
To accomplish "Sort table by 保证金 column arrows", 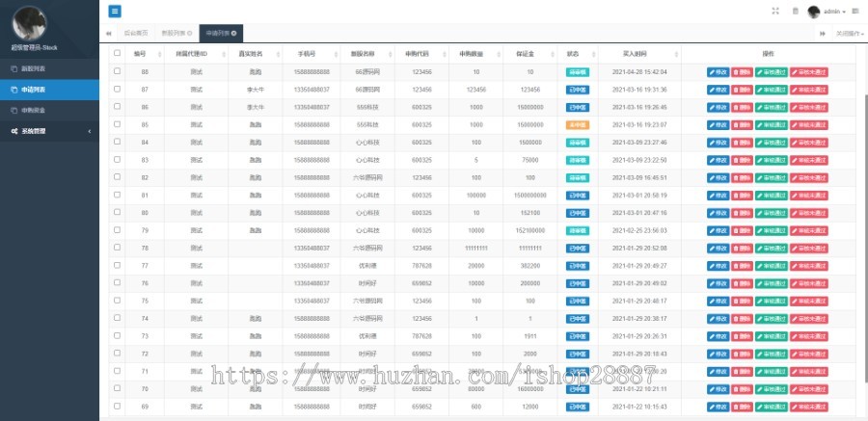I will (x=553, y=54).
